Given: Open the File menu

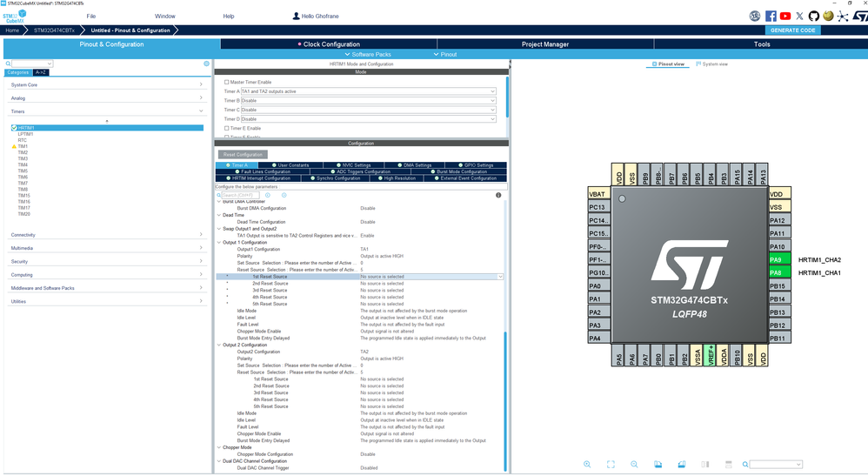Looking at the screenshot, I should tap(91, 16).
